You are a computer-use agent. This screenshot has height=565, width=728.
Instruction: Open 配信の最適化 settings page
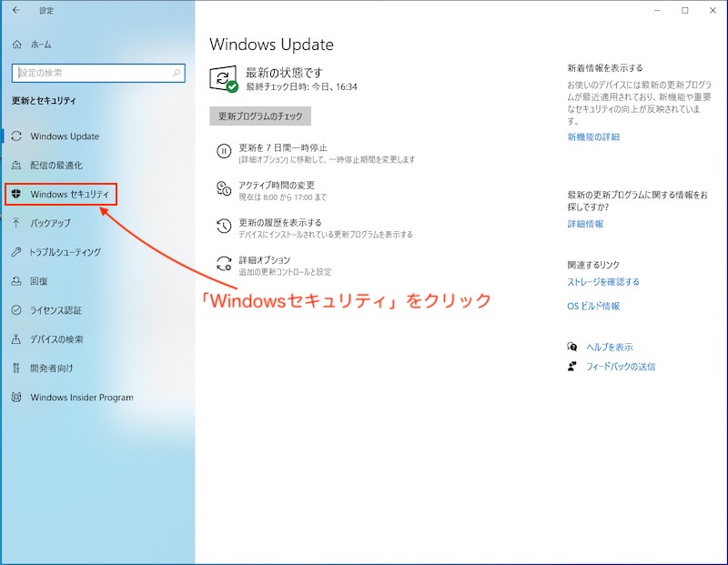click(x=56, y=166)
